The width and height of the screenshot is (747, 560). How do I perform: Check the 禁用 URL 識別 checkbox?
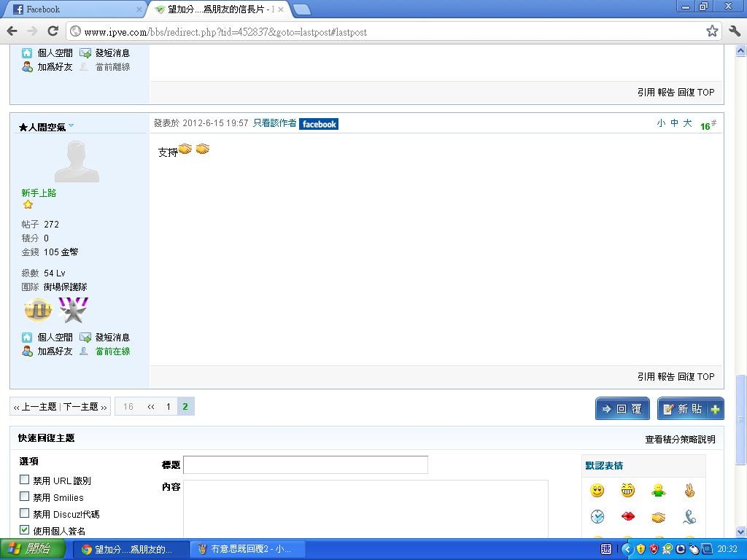point(24,480)
